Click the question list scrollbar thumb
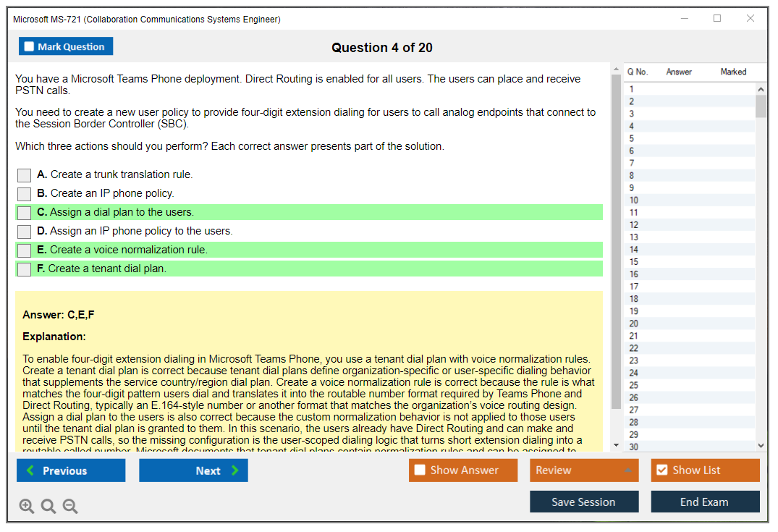778x532 pixels. pyautogui.click(x=761, y=106)
